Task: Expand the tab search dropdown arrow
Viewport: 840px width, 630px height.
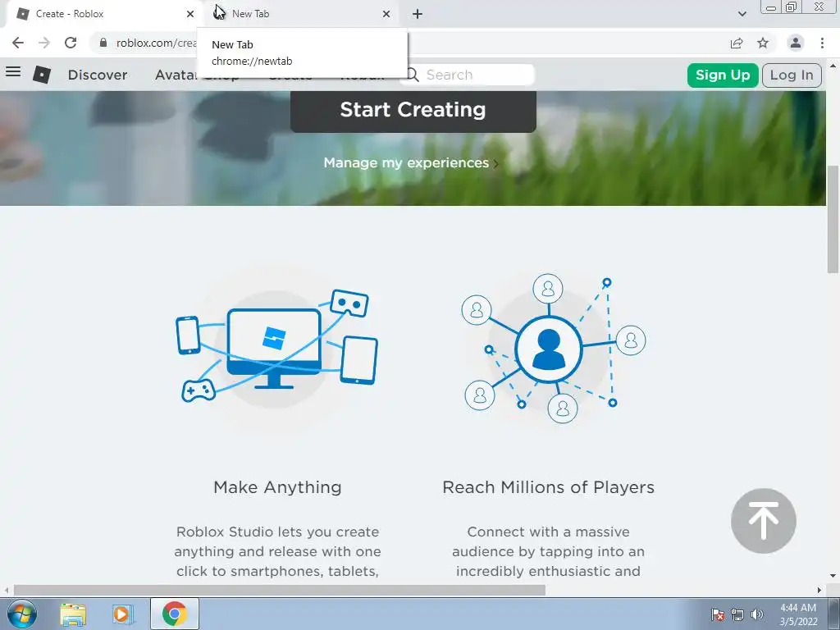Action: [742, 14]
